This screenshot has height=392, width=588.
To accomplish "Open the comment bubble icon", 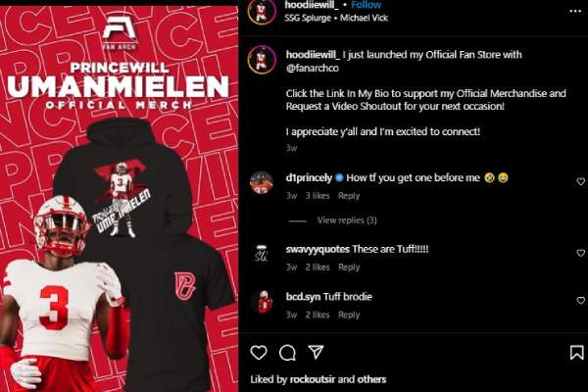I will pos(287,353).
